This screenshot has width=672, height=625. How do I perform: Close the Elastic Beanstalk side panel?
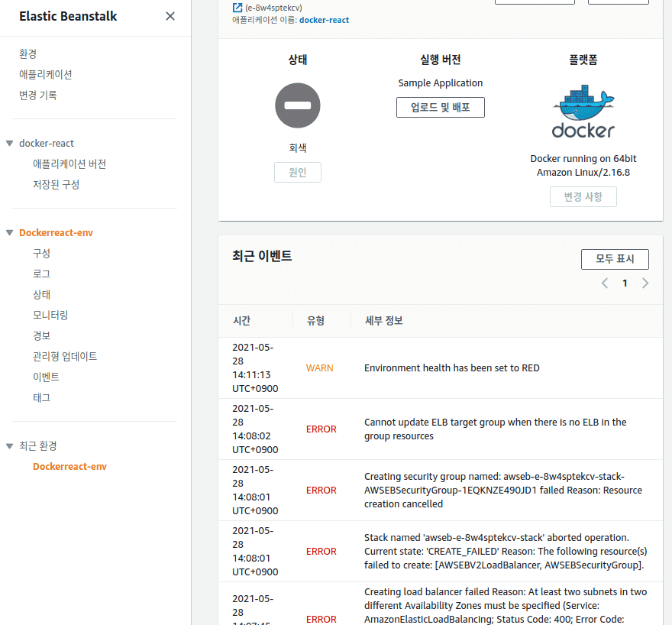click(x=170, y=16)
